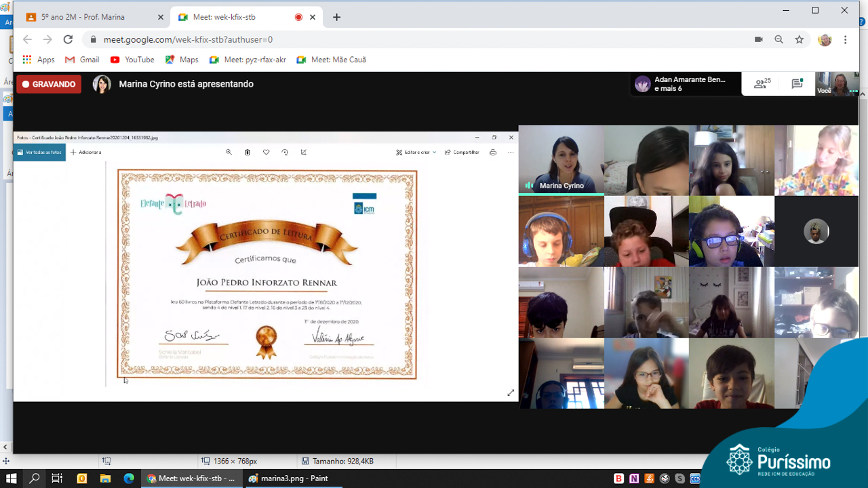The height and width of the screenshot is (488, 868).
Task: Click the red GRAVANDO recording indicator
Action: (x=49, y=84)
